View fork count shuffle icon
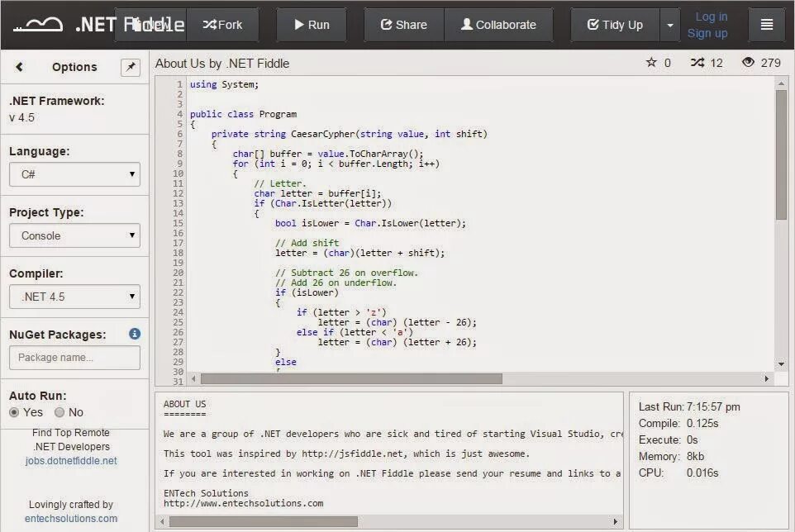The image size is (795, 532). tap(697, 62)
